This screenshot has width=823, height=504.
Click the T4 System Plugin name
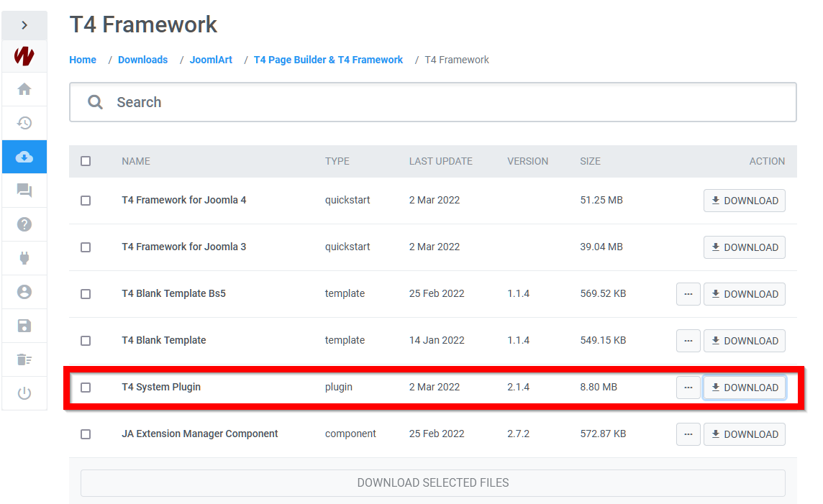(x=161, y=387)
